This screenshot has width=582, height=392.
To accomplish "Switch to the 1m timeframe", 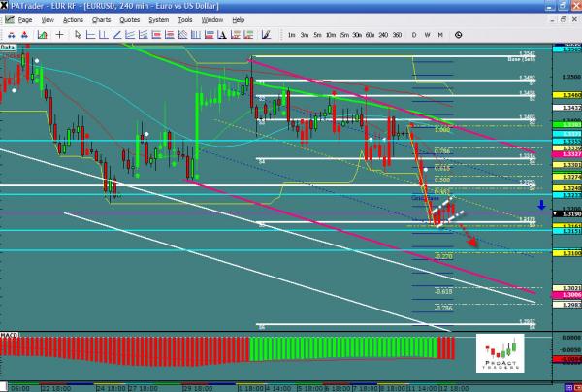I will coord(292,35).
